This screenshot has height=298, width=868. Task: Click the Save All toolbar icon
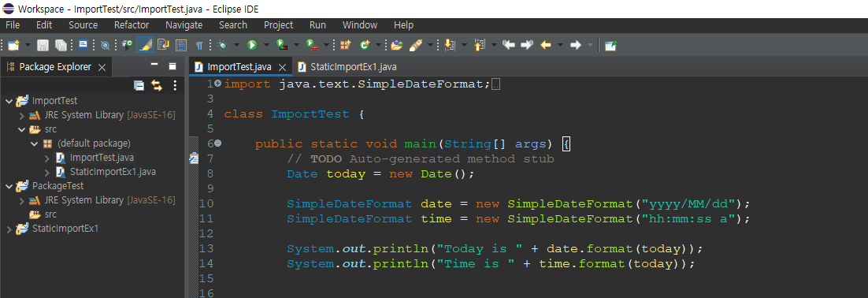[61, 46]
